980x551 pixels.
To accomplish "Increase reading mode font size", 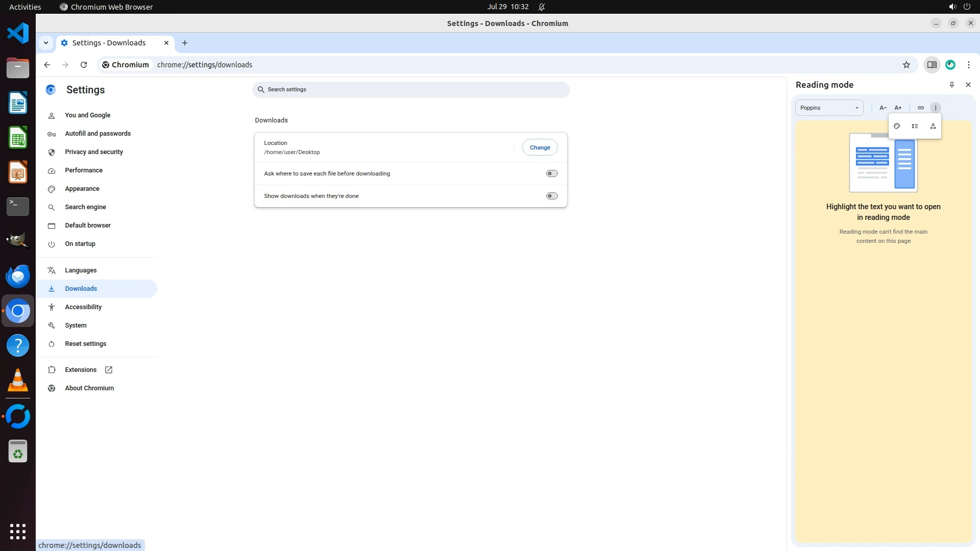I will (898, 108).
